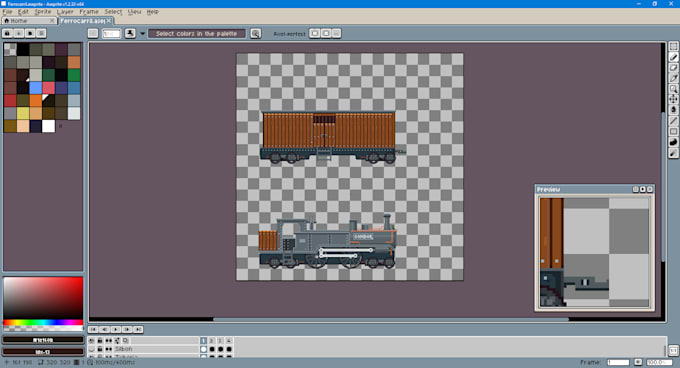Toggle visibility of the Silbon layer

(x=92, y=349)
